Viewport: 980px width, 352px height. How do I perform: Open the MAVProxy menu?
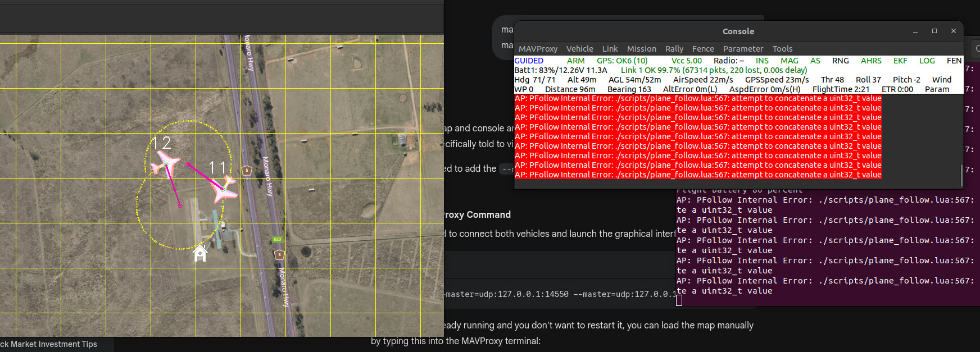pos(538,49)
